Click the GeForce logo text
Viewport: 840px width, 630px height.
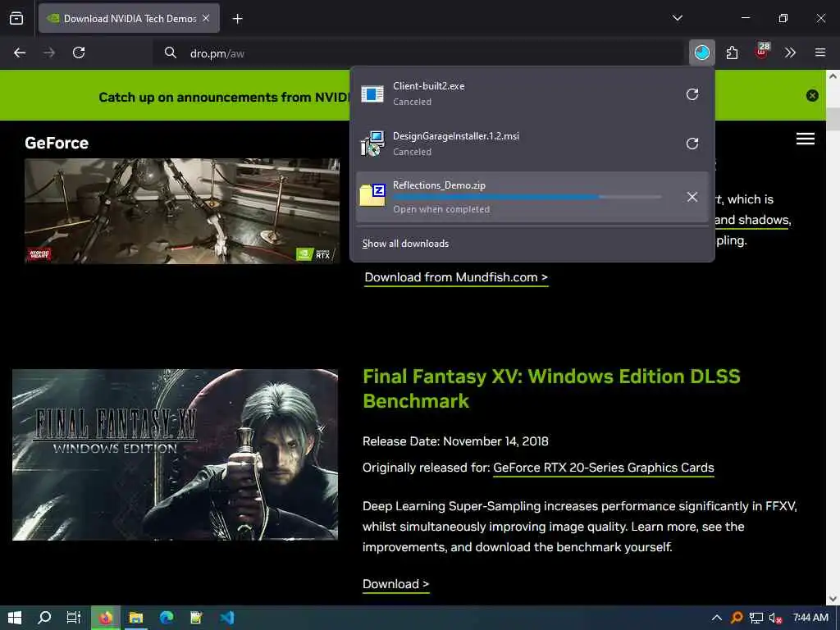57,143
